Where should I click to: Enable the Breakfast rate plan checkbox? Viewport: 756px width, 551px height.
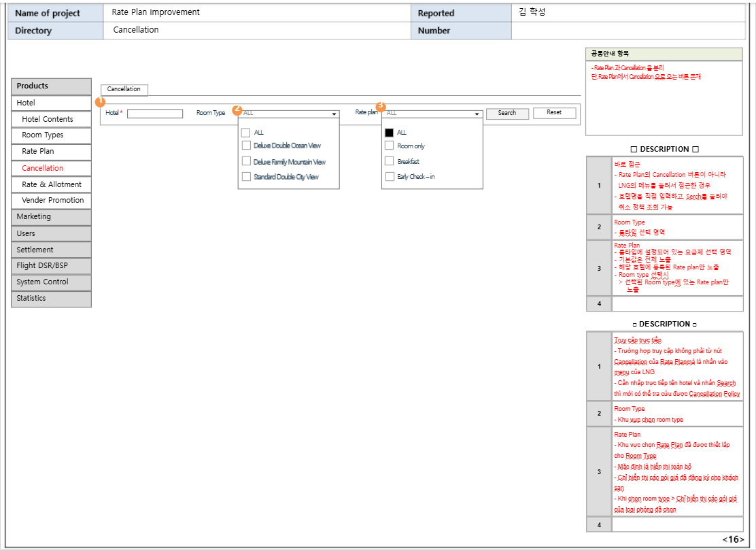click(390, 161)
